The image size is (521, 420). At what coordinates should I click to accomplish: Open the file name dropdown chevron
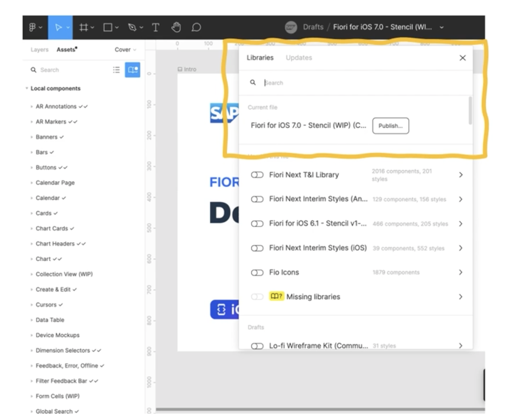click(x=442, y=27)
